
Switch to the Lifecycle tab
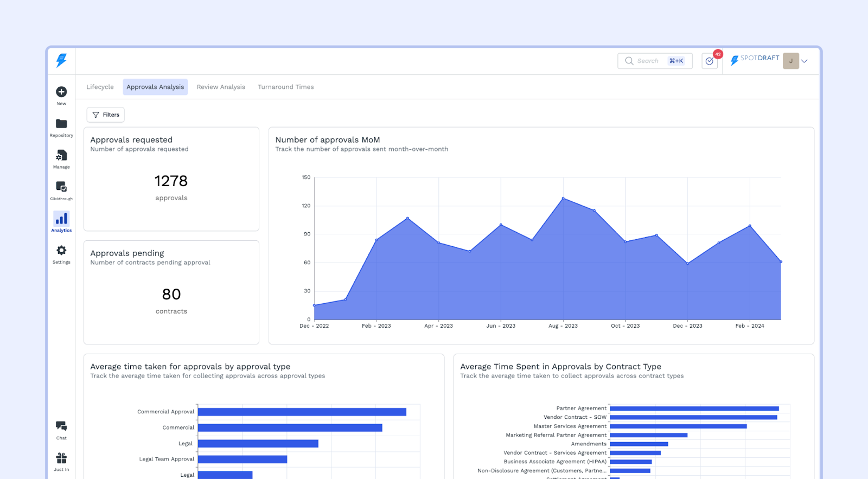tap(100, 87)
